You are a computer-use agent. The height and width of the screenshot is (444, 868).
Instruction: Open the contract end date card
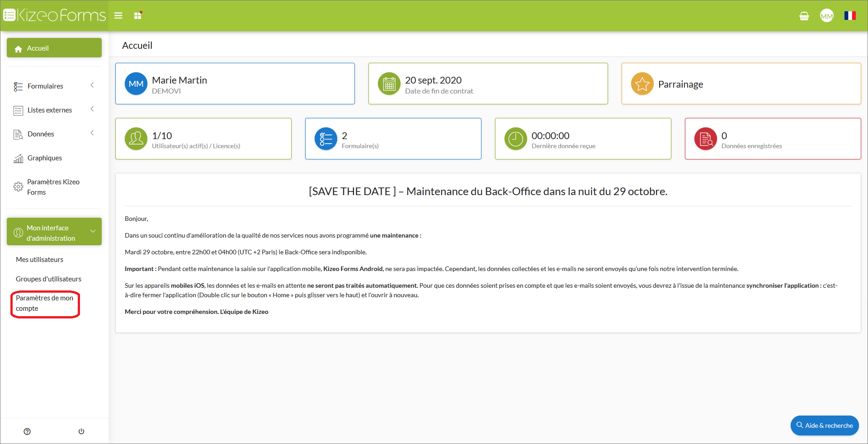click(488, 84)
